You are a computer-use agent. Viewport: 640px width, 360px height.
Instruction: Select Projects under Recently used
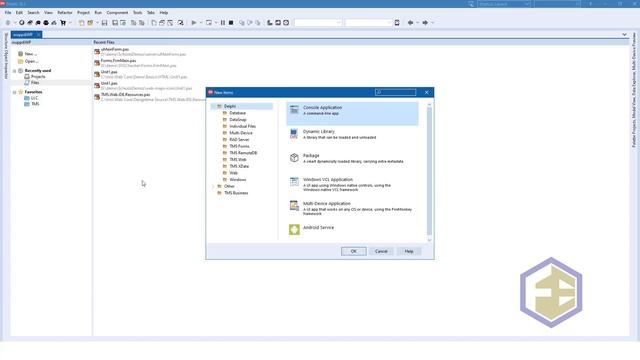click(x=38, y=77)
